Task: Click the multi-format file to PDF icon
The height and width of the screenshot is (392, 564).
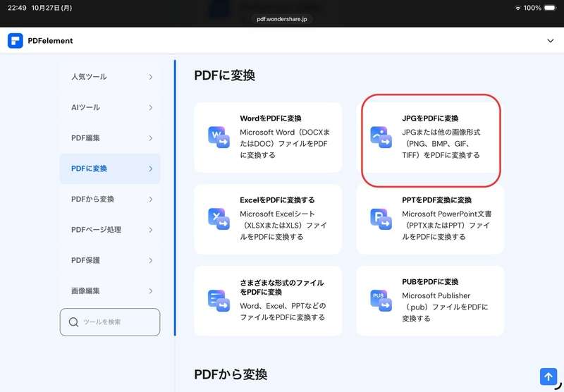Action: coord(219,300)
